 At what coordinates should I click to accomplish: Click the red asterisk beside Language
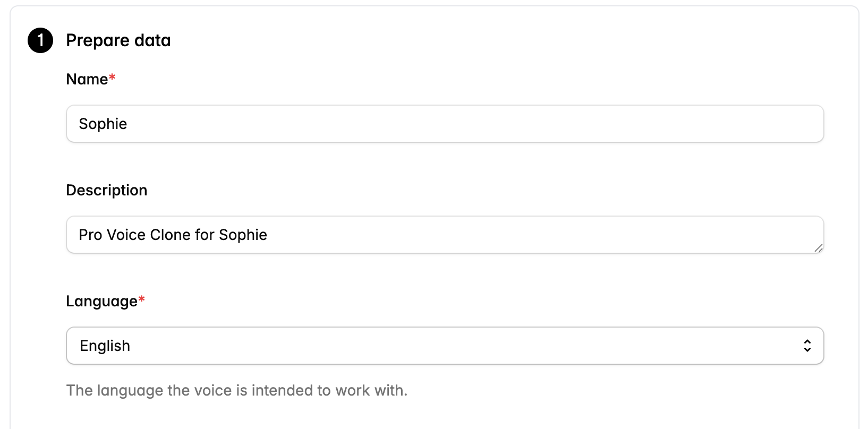(x=142, y=301)
